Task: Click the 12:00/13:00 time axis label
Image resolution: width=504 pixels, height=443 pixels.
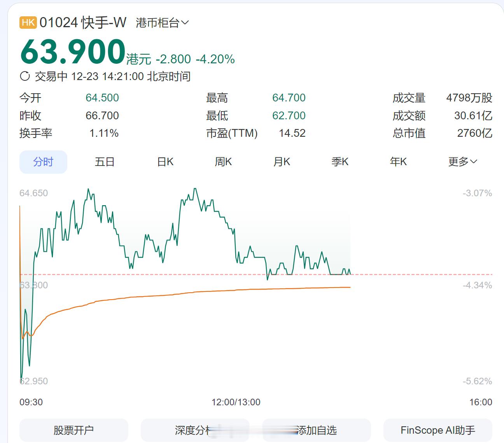Action: 236,402
